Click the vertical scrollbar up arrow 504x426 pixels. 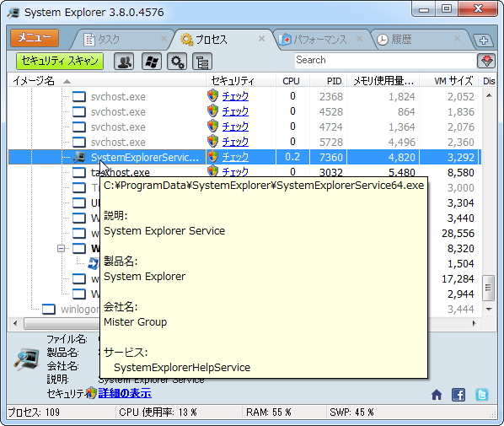489,95
